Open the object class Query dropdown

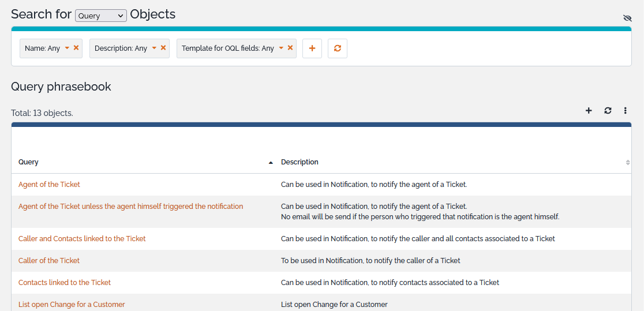(x=101, y=16)
